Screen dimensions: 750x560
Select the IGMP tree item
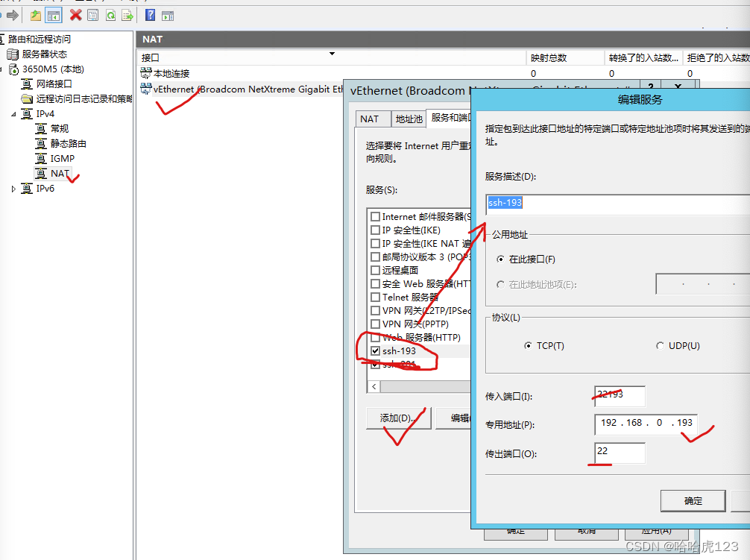62,158
